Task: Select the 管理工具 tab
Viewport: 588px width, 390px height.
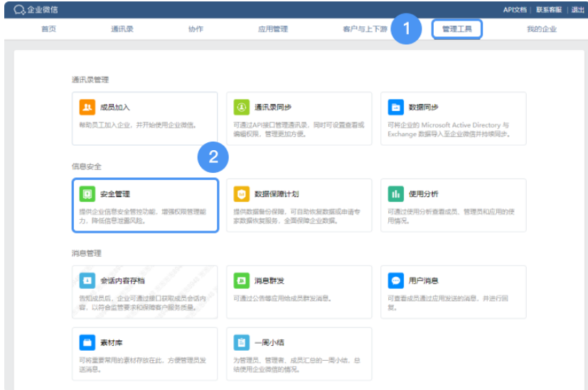Action: 456,29
